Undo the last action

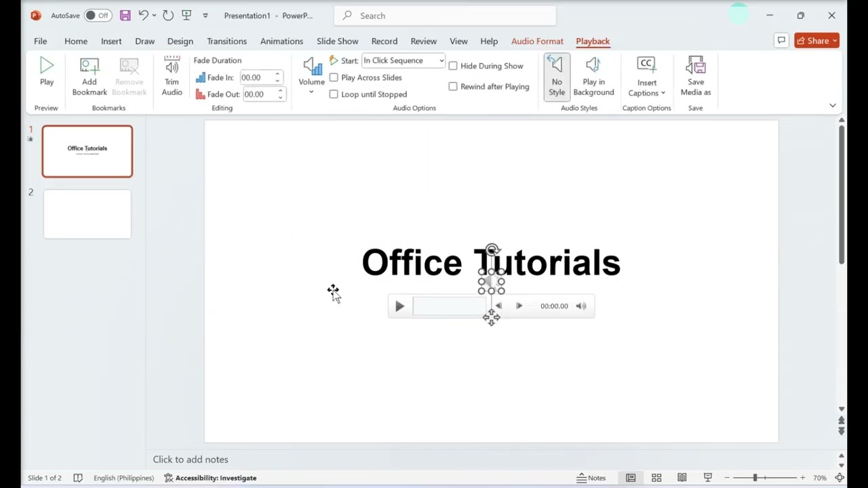coord(143,15)
